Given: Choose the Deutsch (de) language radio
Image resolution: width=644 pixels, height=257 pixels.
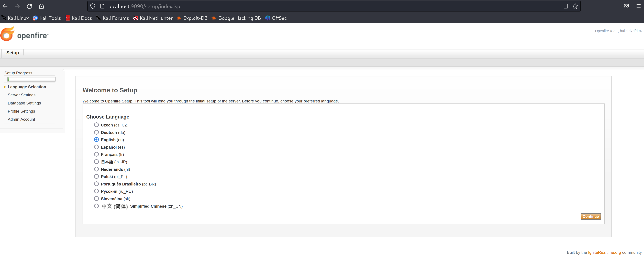Looking at the screenshot, I should [x=96, y=132].
